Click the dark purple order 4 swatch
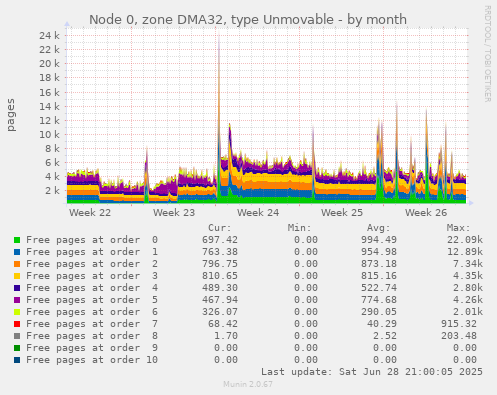The height and width of the screenshot is (395, 497). click(17, 288)
